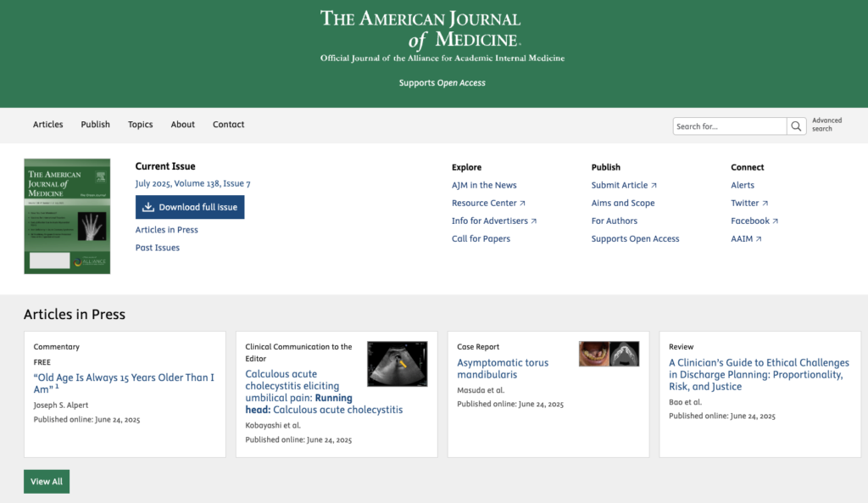868x503 pixels.
Task: Click the external arrow beside Twitter
Action: (x=765, y=204)
